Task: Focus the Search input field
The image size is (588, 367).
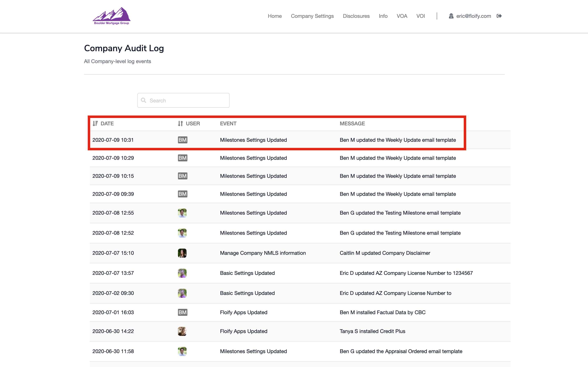Action: [x=187, y=101]
